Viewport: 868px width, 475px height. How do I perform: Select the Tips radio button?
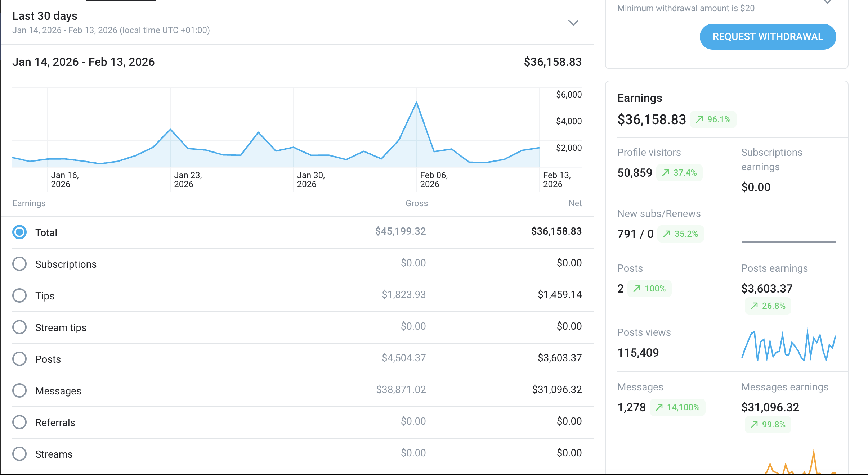click(x=19, y=296)
